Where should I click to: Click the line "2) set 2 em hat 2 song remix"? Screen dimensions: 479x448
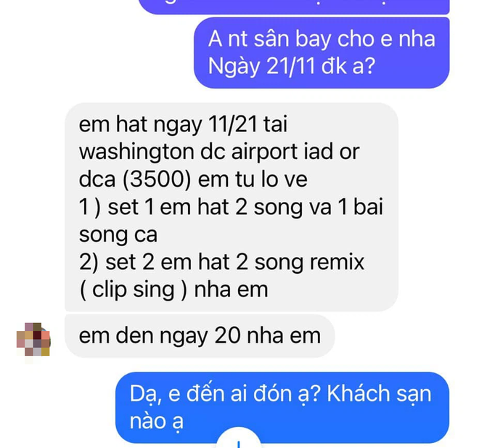221,263
